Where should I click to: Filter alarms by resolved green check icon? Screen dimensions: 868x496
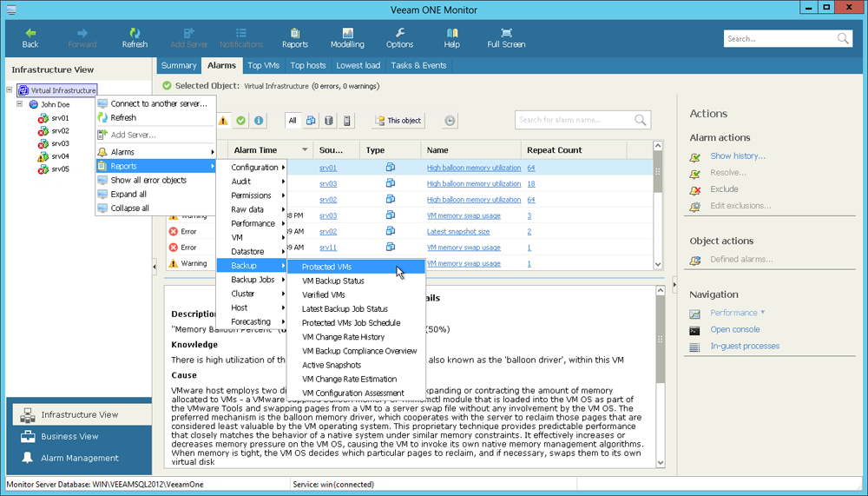click(x=240, y=120)
